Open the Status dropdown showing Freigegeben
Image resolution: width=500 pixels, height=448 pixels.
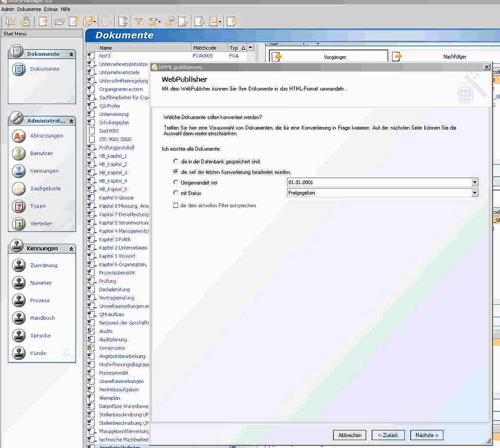click(475, 192)
